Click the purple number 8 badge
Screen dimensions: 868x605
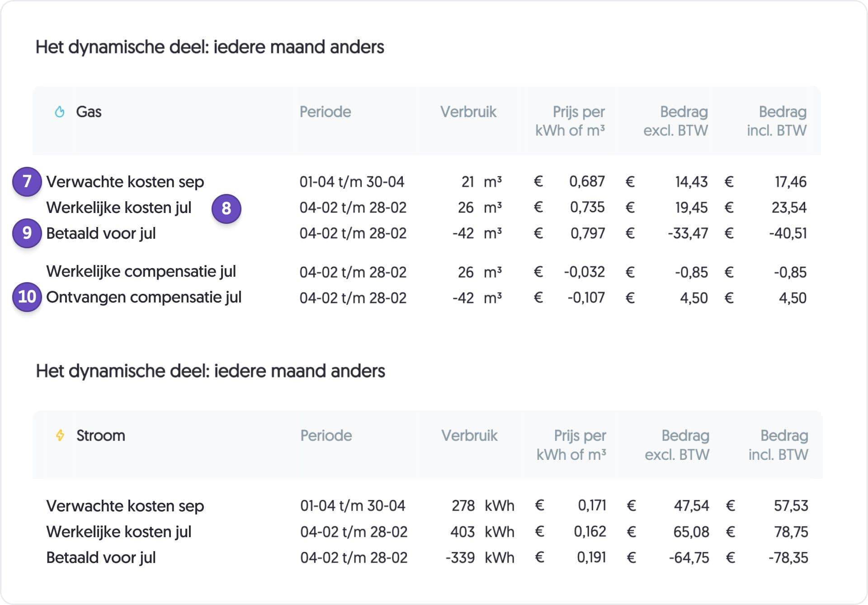pos(226,208)
